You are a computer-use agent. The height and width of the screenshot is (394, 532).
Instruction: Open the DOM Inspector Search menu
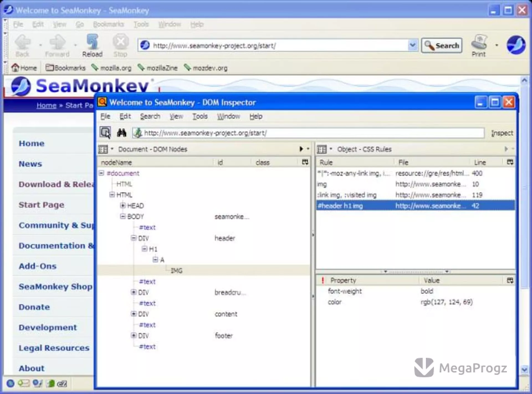(150, 116)
